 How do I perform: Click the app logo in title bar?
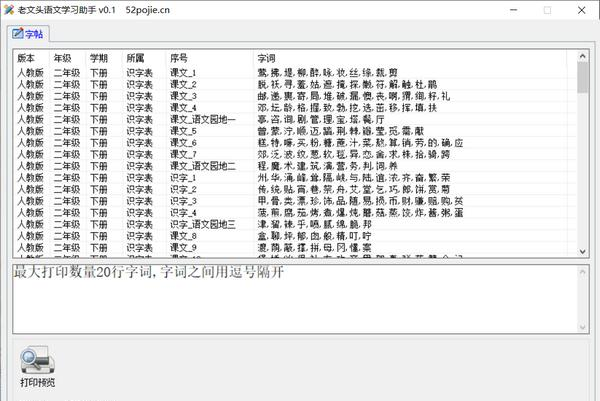pyautogui.click(x=9, y=10)
